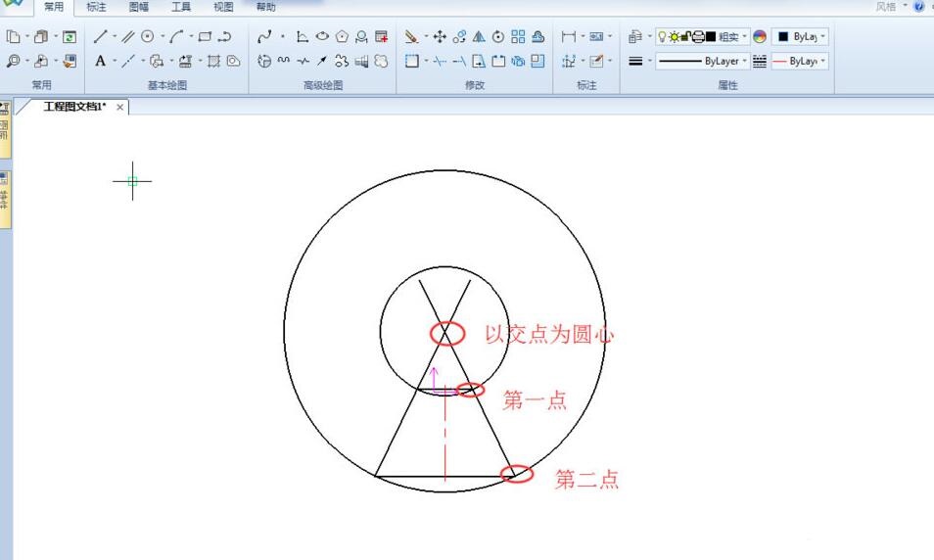Click the Extend tool
Viewport: 934px width, 560px height.
tap(459, 61)
